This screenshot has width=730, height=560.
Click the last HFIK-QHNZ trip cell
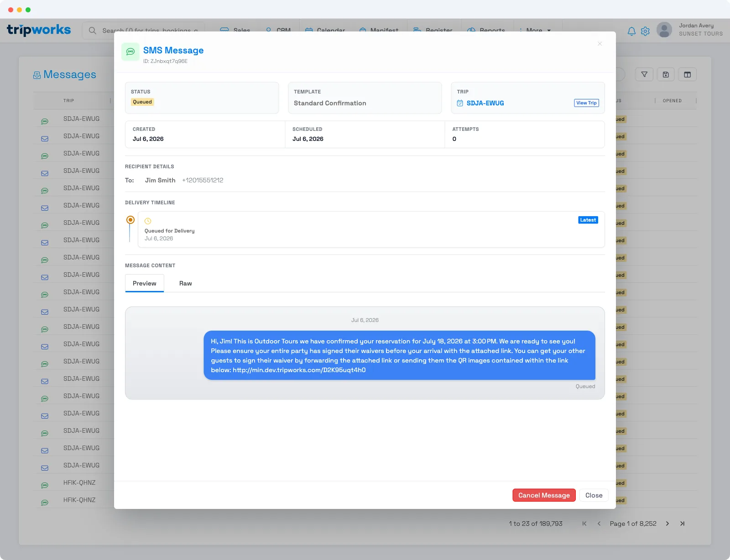[x=79, y=500]
